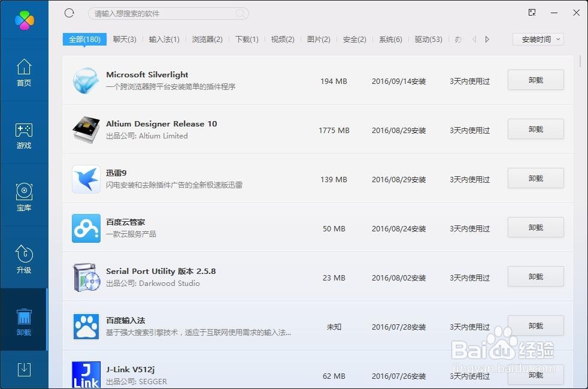Click Serial Port Utility 版本 2.5.8 title
588x389 pixels.
tap(161, 272)
